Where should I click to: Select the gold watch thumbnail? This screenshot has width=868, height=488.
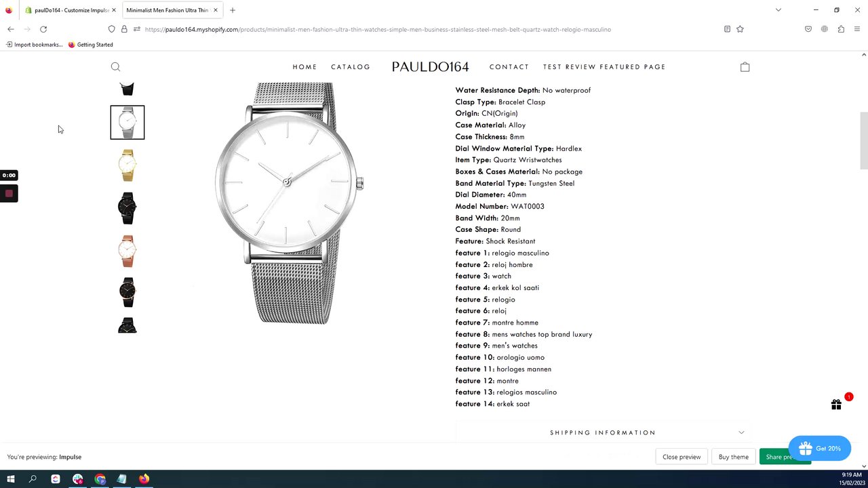coord(127,165)
